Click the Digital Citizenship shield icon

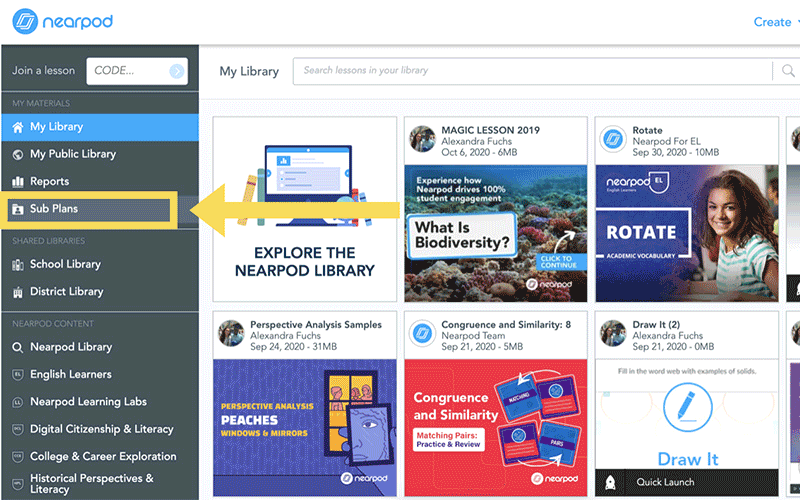(x=18, y=430)
